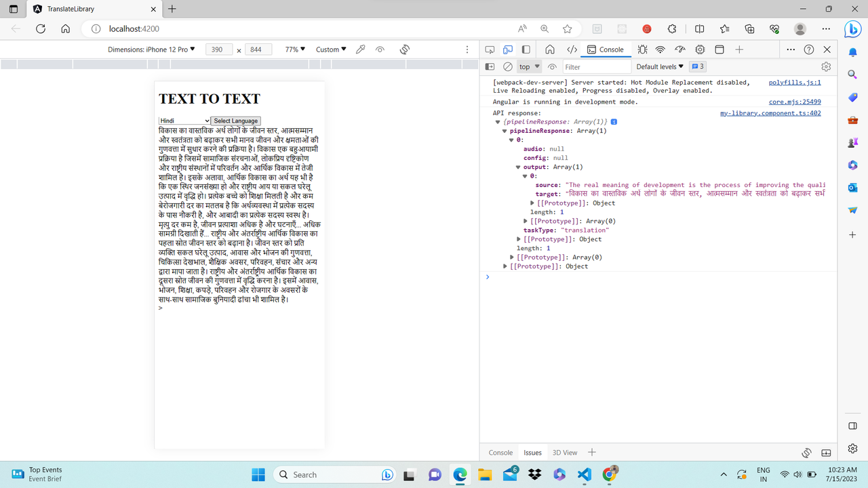Open the Sources bug icon tool
This screenshot has width=868, height=488.
point(642,49)
